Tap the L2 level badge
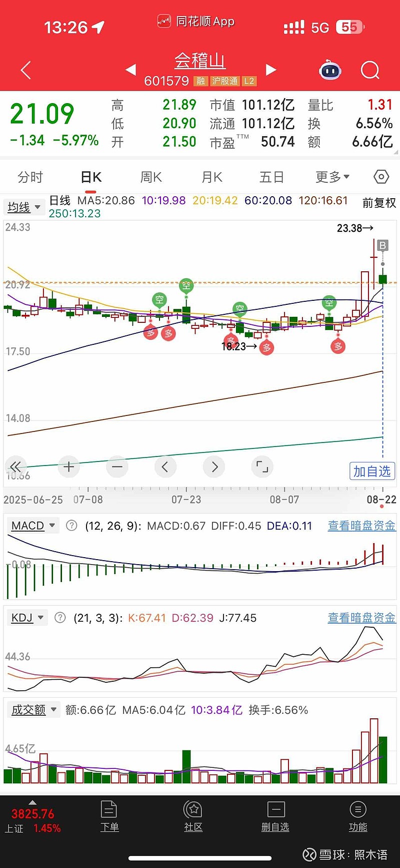The image size is (400, 868). (249, 81)
